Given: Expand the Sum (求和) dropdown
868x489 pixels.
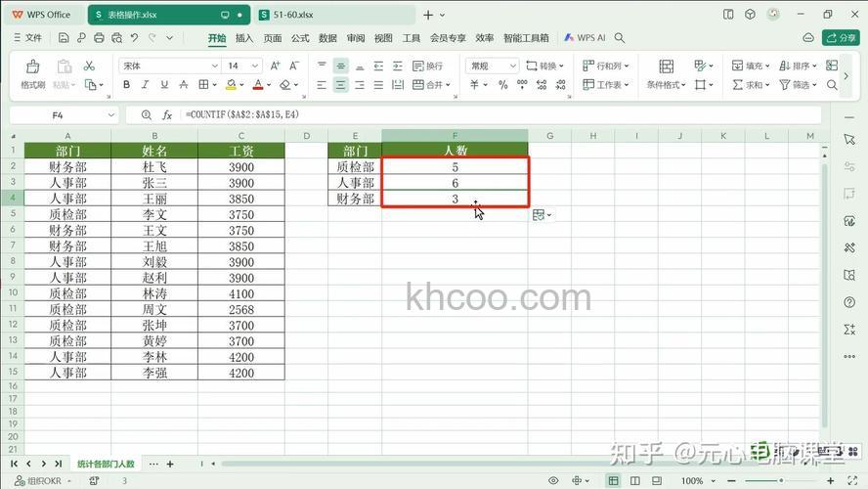Looking at the screenshot, I should click(x=767, y=85).
